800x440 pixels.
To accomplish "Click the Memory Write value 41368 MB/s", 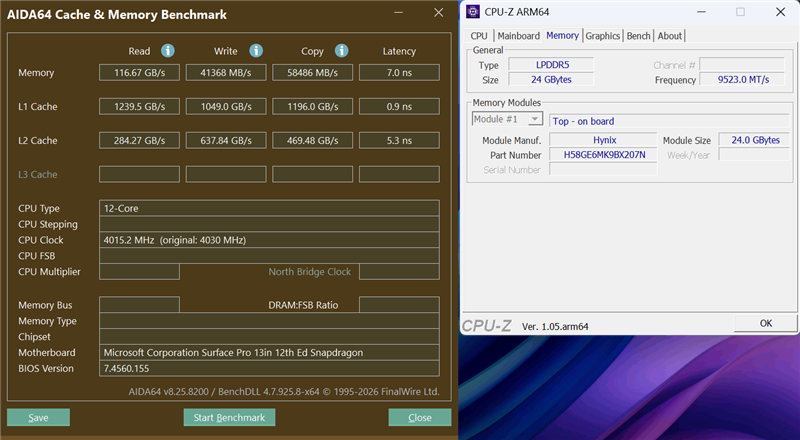I will tap(226, 72).
